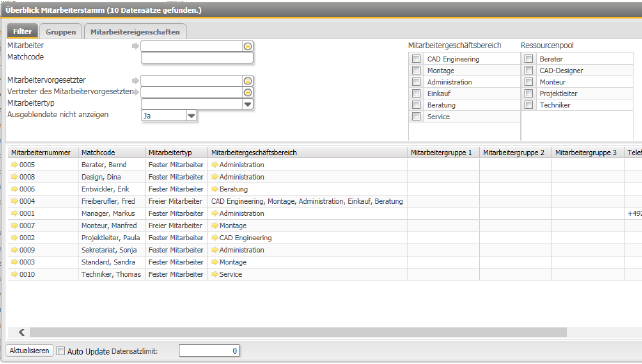Focus the Mitarbeitervorgesetzter input field
This screenshot has width=642, height=364.
[192, 81]
